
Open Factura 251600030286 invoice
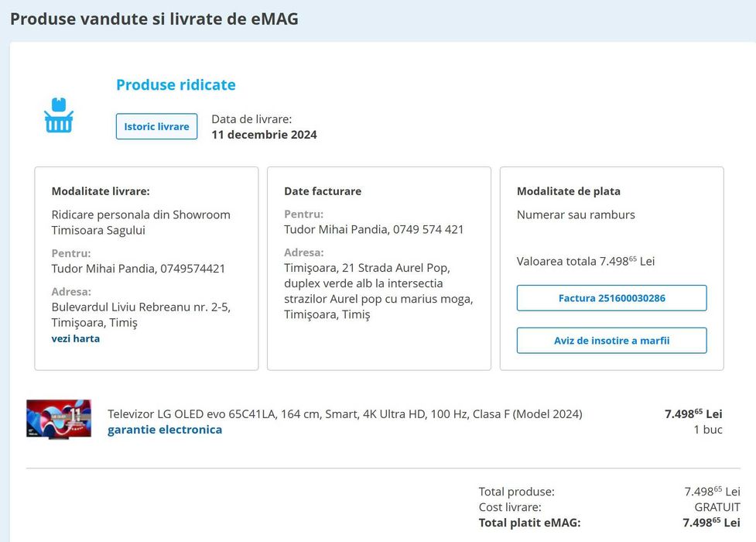612,298
